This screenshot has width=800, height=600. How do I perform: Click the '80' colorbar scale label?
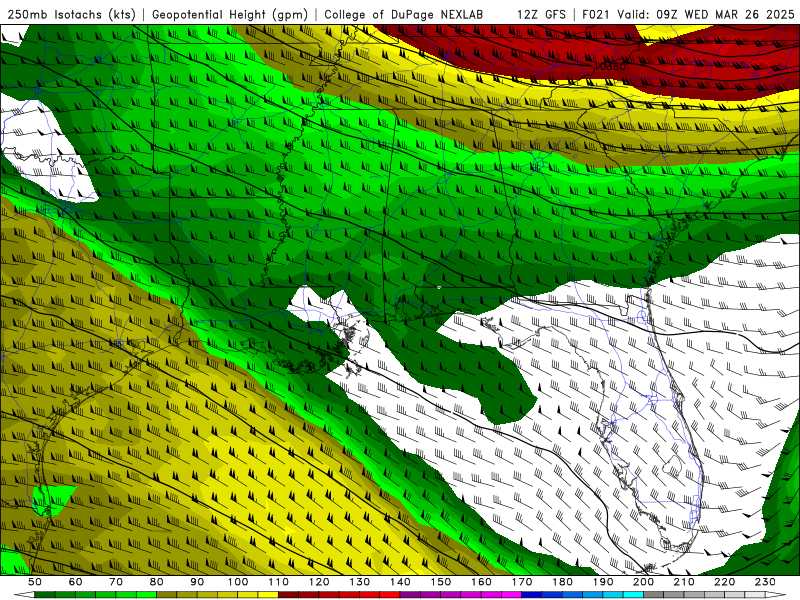pos(157,582)
